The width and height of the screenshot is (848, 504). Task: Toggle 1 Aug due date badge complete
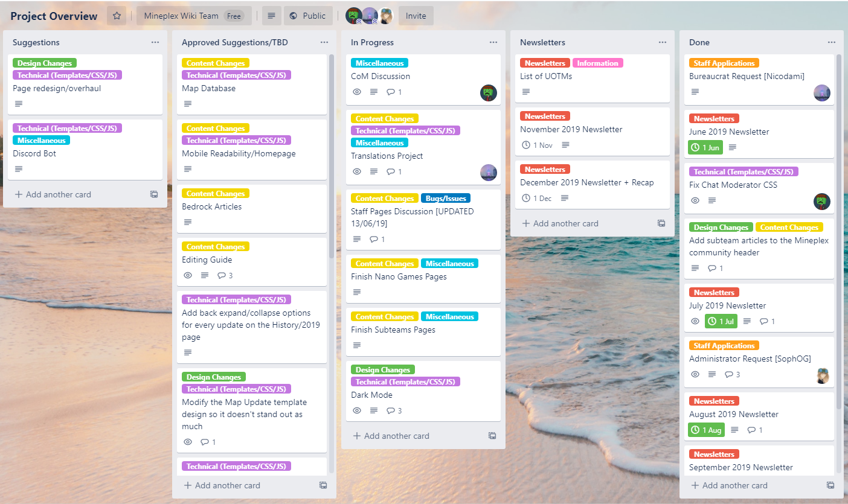705,430
